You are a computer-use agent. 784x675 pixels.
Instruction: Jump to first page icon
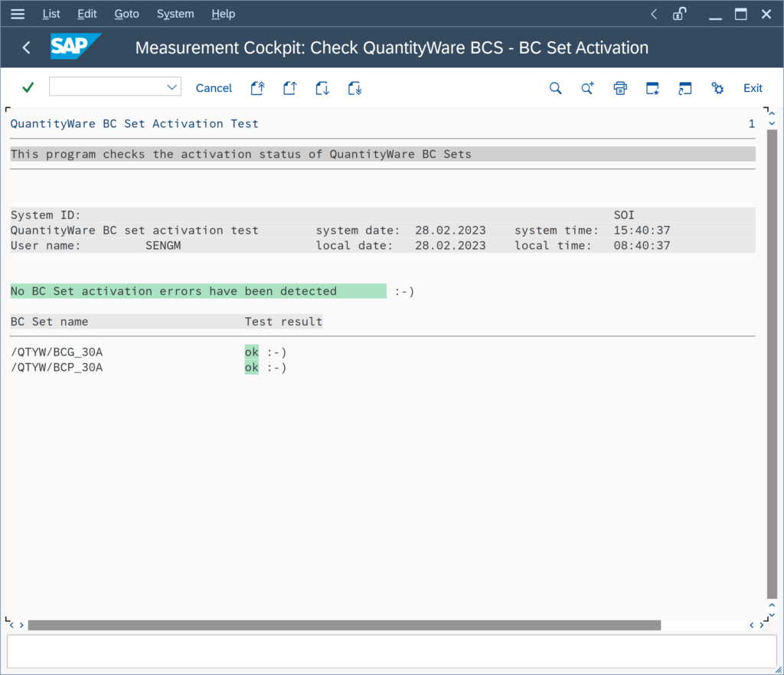[x=257, y=88]
